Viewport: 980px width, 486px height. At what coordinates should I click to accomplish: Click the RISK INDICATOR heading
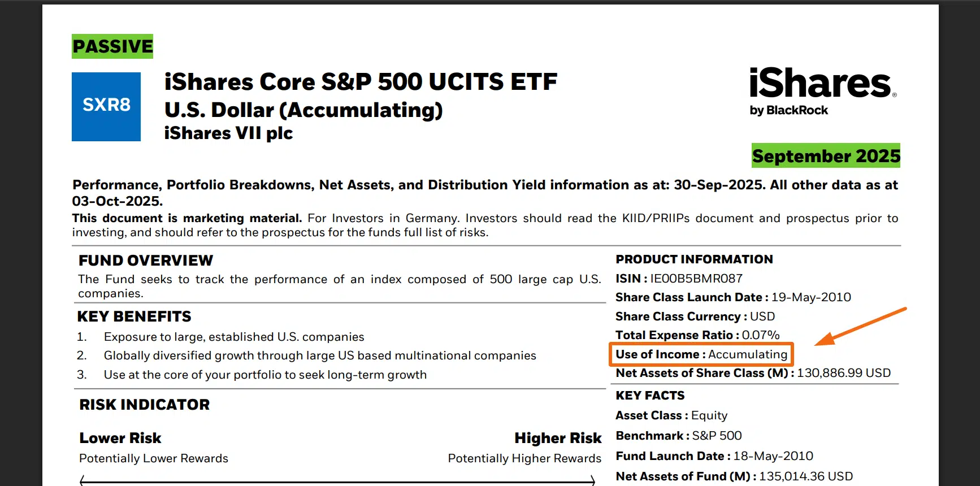click(x=145, y=405)
